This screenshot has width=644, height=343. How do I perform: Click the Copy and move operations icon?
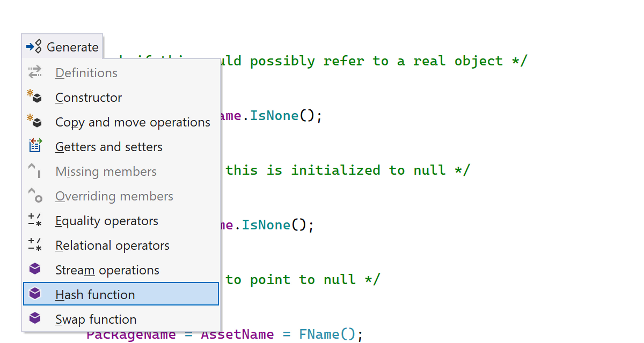coord(35,122)
